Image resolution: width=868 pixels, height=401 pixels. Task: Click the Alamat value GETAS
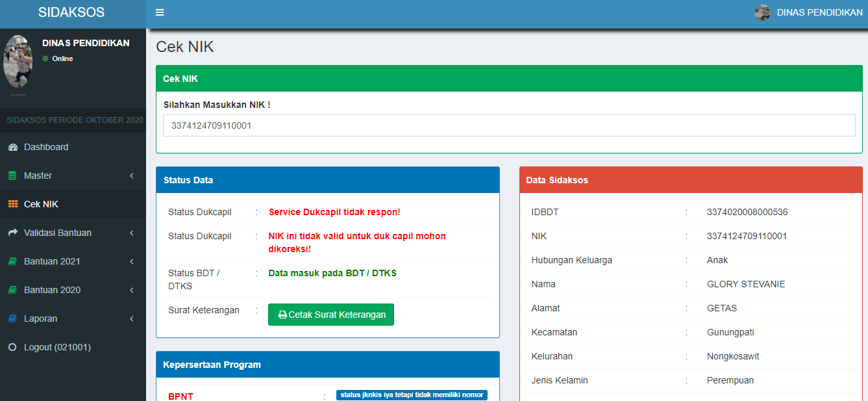point(722,308)
